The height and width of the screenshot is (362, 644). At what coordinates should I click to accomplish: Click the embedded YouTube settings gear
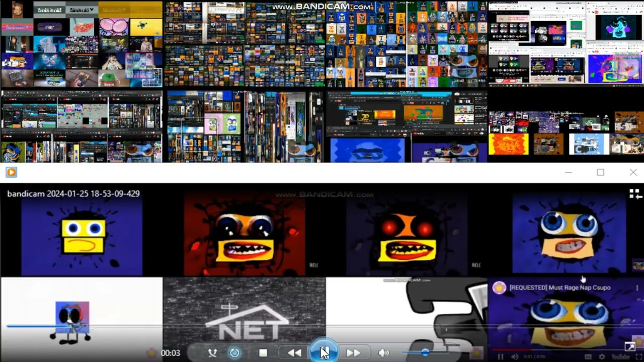602,357
